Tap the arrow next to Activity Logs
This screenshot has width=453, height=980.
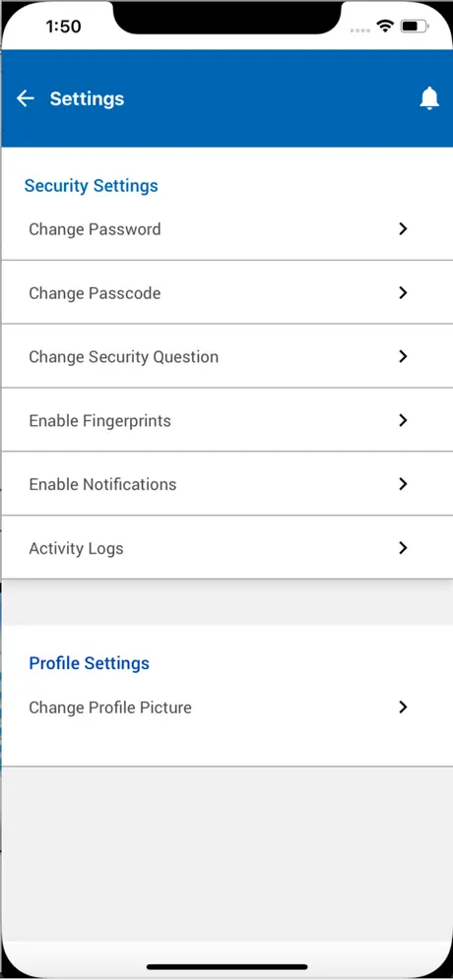[x=403, y=547]
